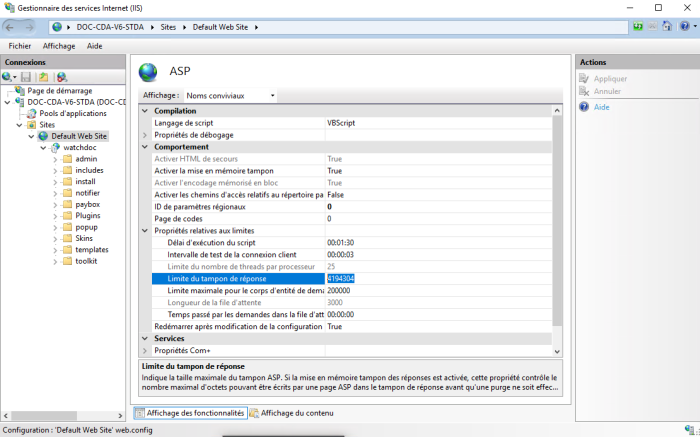Open the help icon in top toolbar

click(686, 27)
